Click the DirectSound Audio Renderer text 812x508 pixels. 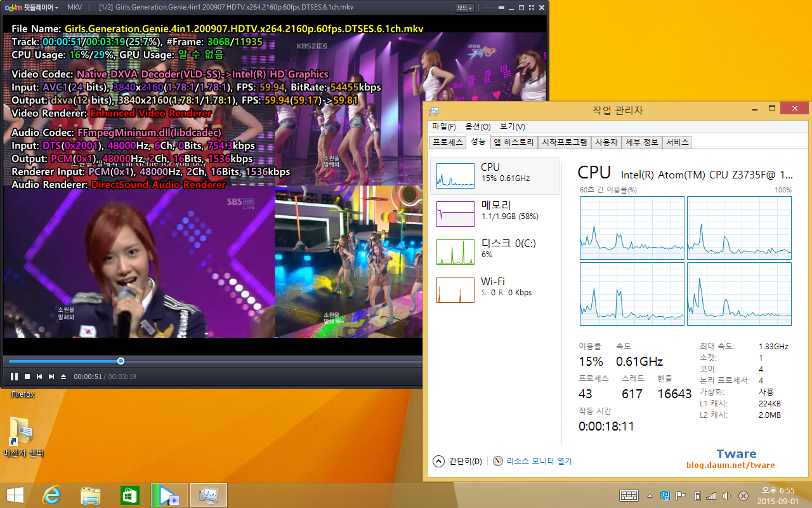(x=159, y=184)
